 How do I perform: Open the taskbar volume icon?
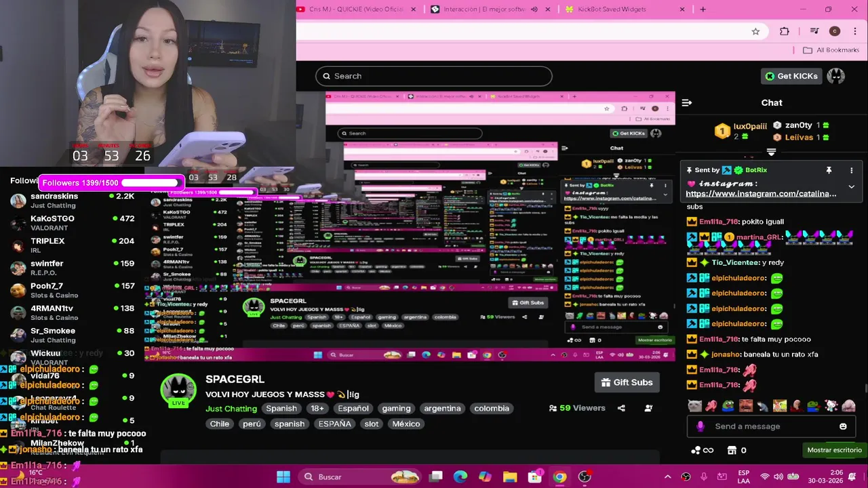click(778, 476)
